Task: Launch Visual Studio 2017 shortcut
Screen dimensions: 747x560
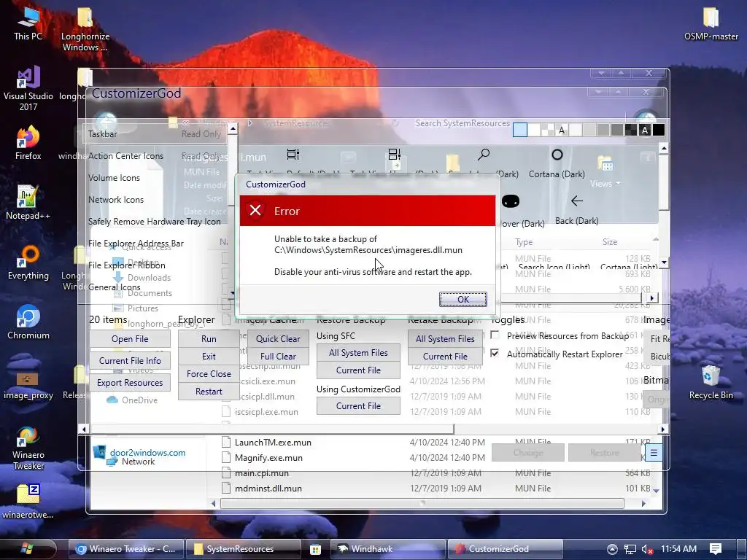Action: [28, 90]
